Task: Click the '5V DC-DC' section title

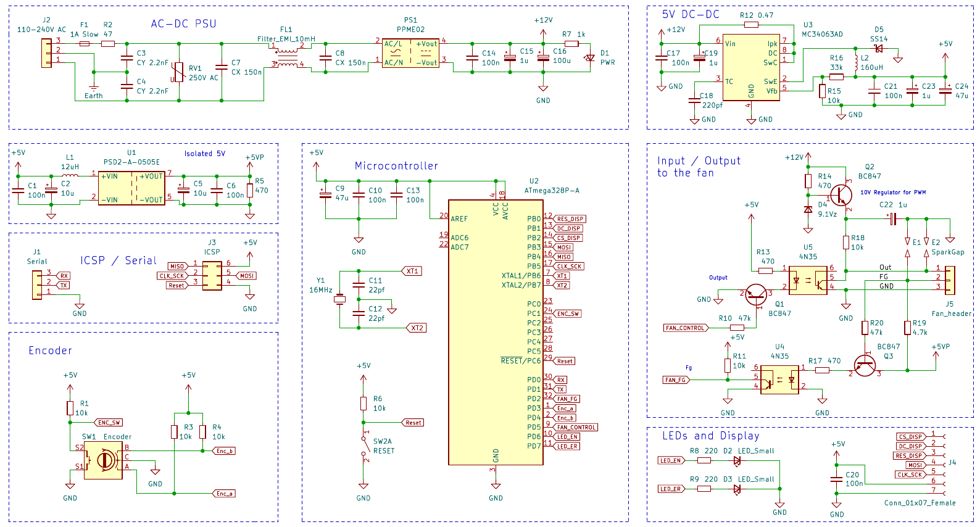Action: pos(691,14)
